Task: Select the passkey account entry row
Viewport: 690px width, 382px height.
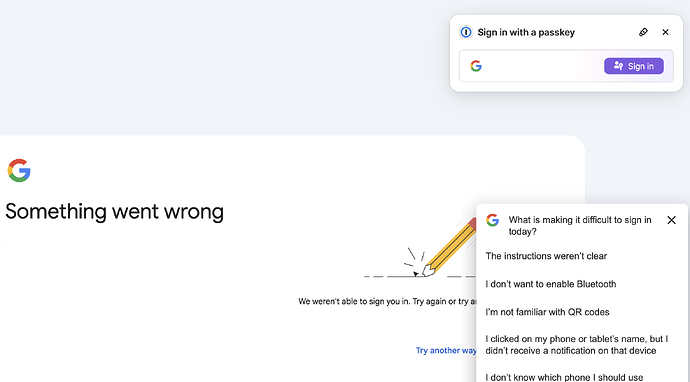Action: pos(566,66)
